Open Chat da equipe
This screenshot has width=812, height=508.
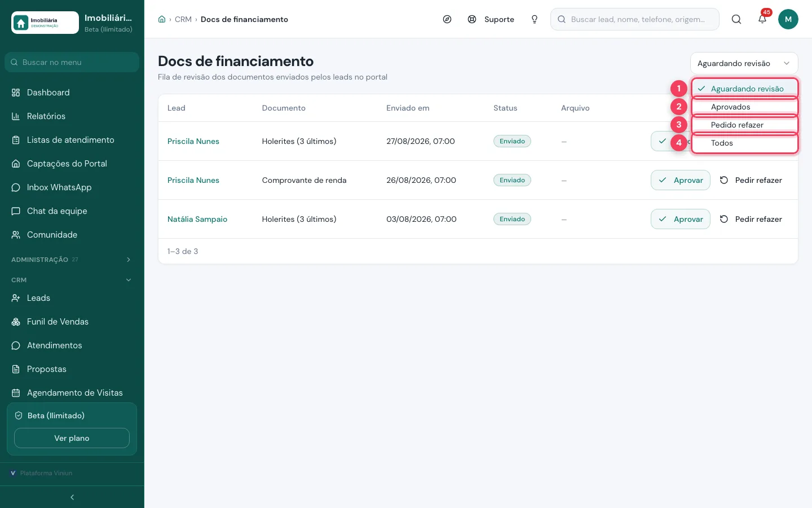pyautogui.click(x=72, y=211)
